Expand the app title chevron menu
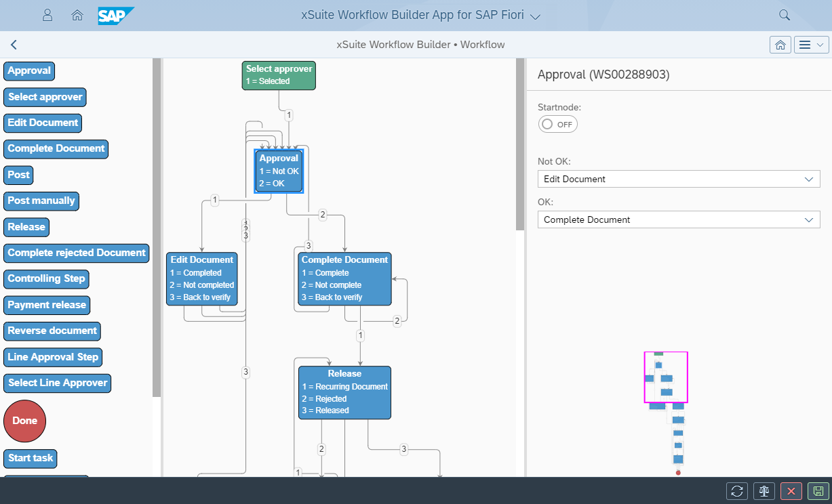The width and height of the screenshot is (832, 504). (535, 15)
